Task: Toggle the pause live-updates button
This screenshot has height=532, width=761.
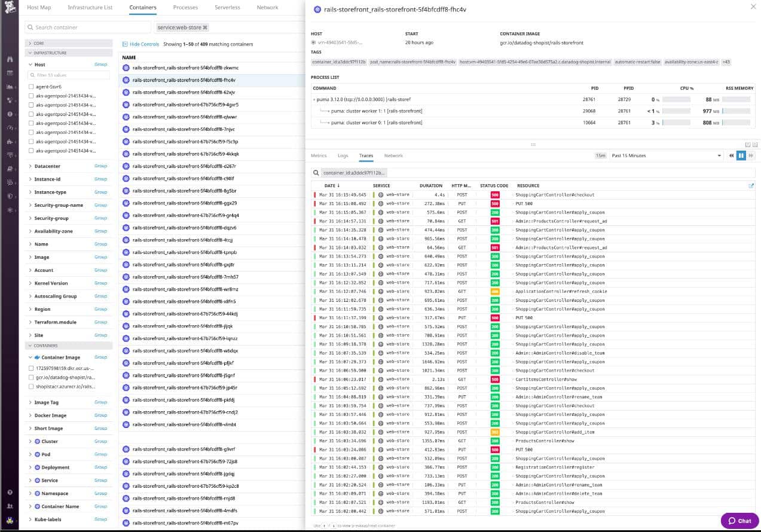Action: 741,155
